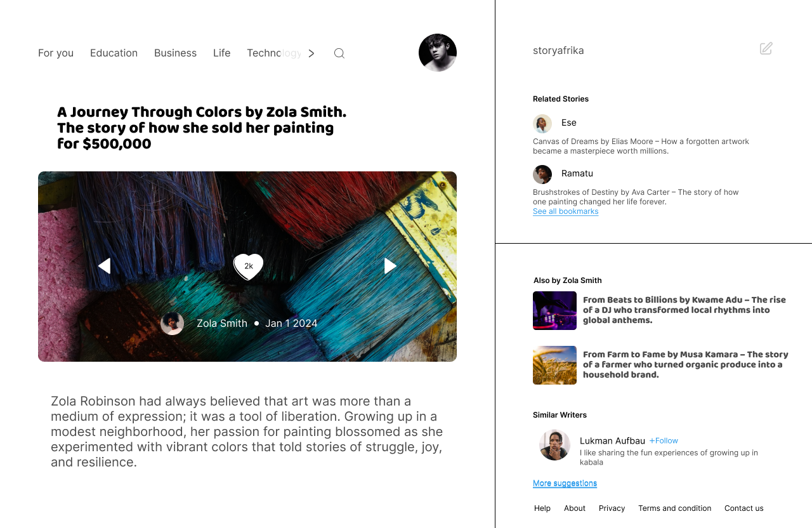The image size is (812, 528).
Task: Open Zola Smith's small author avatar
Action: [x=173, y=323]
